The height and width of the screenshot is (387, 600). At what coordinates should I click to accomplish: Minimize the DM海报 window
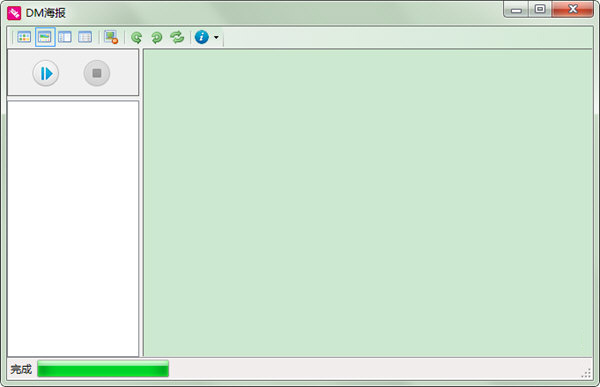pos(516,10)
